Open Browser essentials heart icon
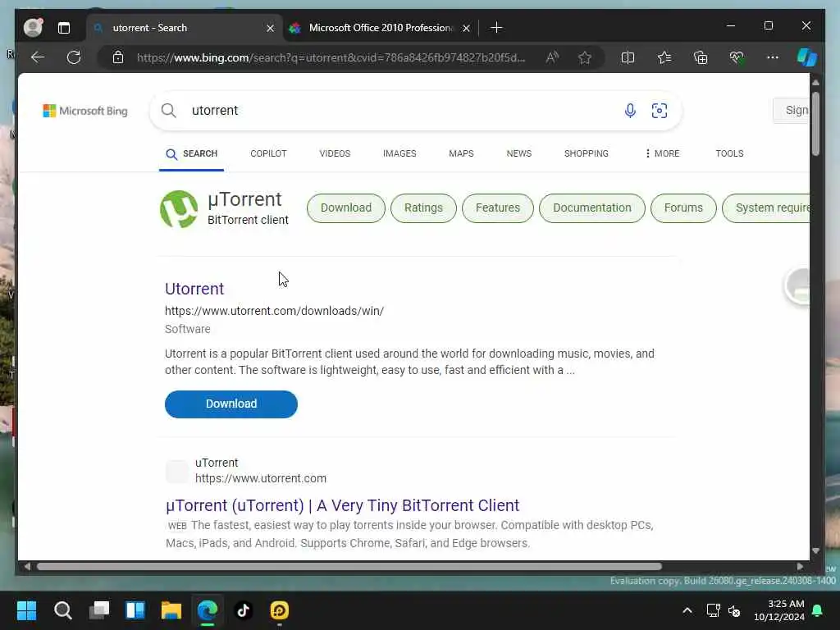The width and height of the screenshot is (840, 630). [737, 57]
